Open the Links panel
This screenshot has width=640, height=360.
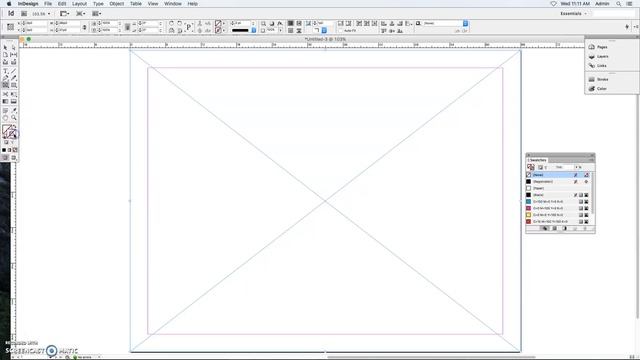(x=598, y=66)
